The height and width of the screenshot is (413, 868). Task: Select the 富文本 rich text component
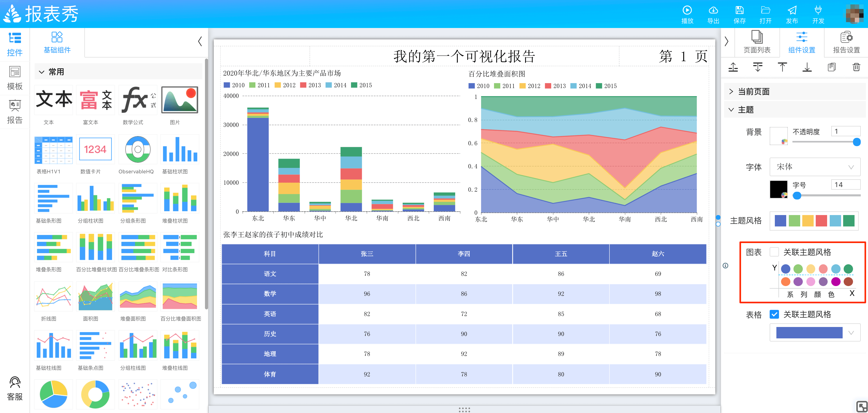click(x=95, y=100)
